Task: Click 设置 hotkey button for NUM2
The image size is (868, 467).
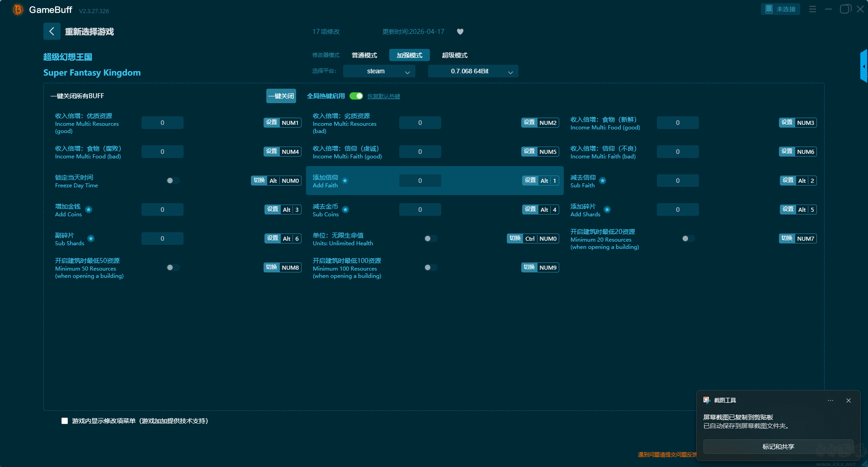Action: click(529, 123)
